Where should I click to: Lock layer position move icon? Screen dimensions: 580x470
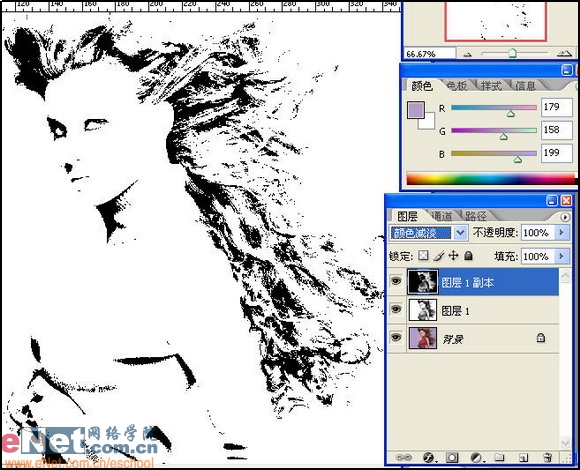click(453, 256)
